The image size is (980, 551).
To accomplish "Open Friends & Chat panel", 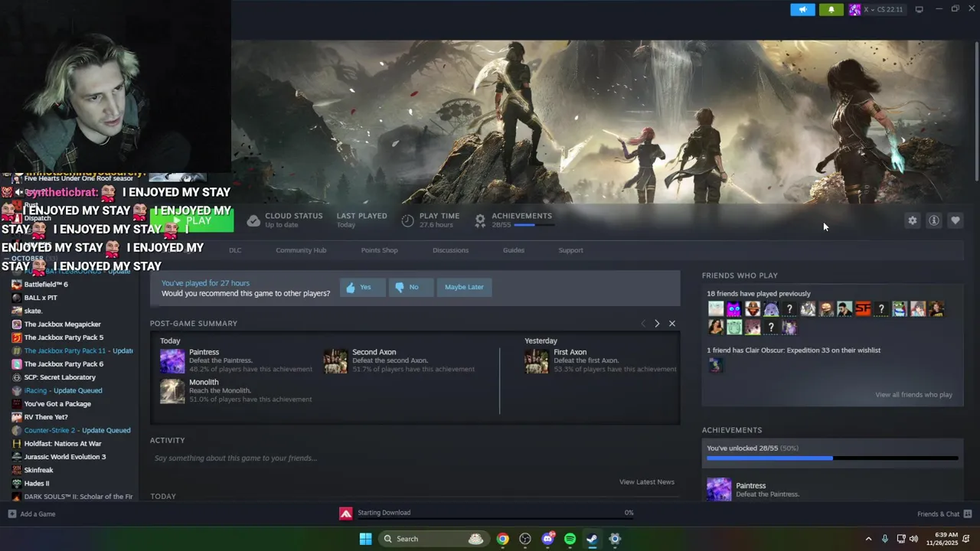I will pos(944,514).
